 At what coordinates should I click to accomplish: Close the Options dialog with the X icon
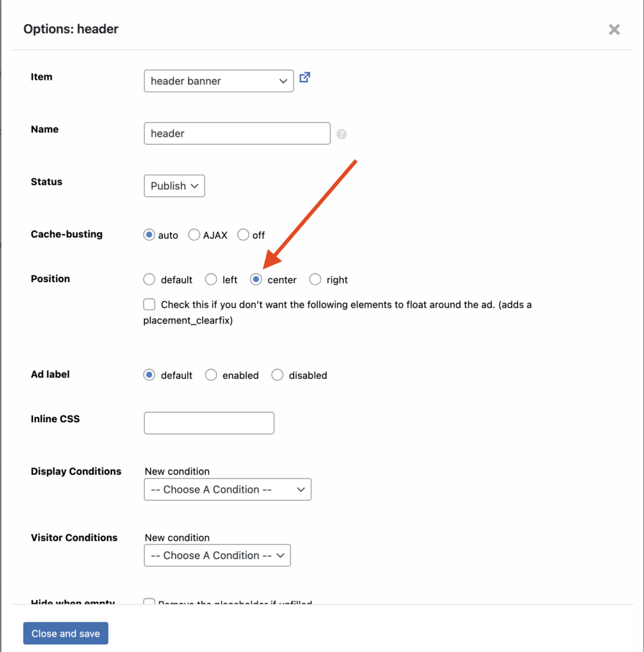(x=614, y=29)
